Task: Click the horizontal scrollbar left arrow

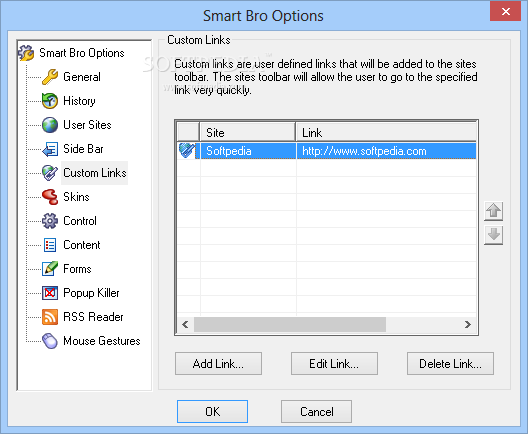Action: coord(185,325)
